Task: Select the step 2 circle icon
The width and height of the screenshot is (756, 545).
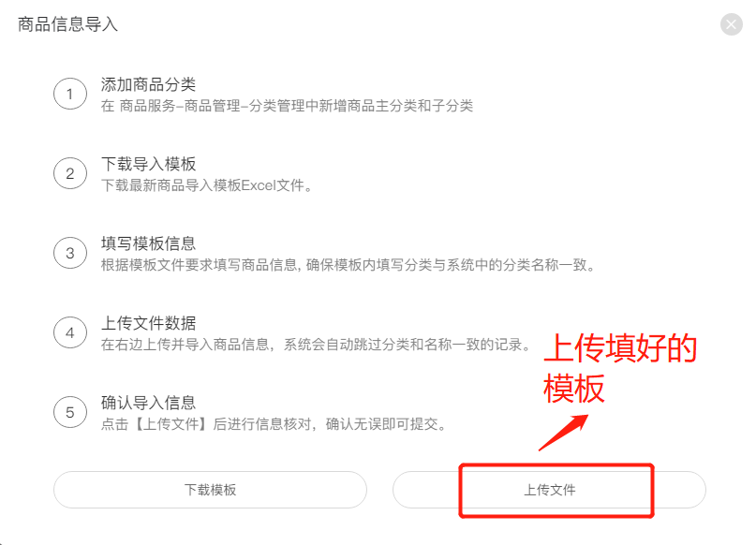Action: (x=70, y=173)
